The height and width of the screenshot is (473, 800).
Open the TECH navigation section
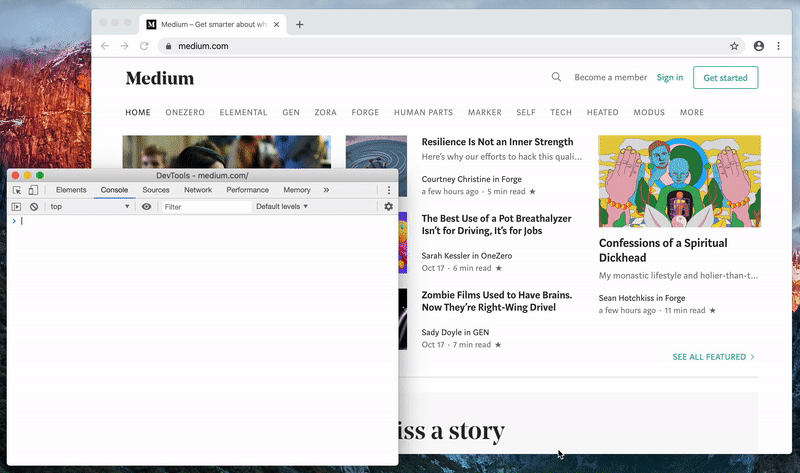(x=561, y=112)
